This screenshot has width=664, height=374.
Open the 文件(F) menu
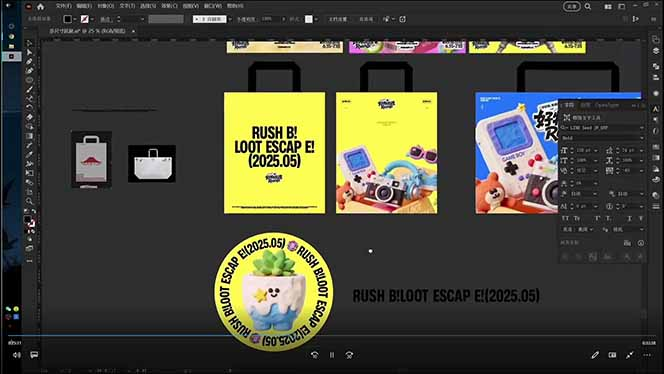point(64,6)
